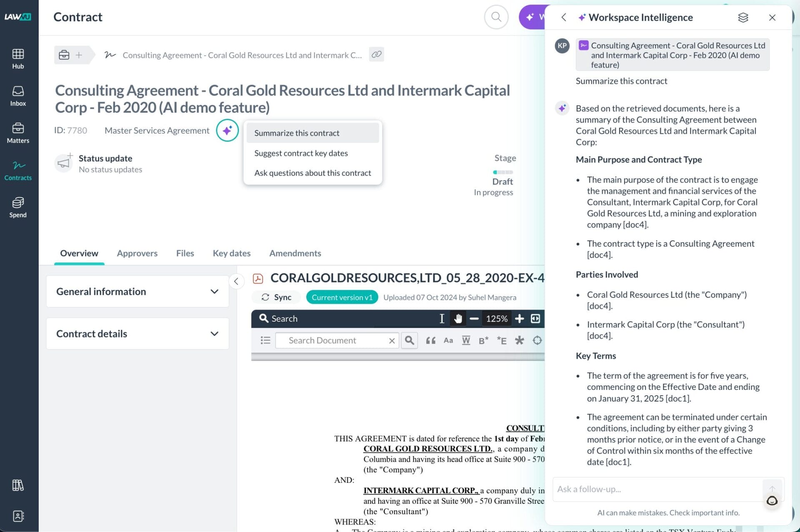Toggle match case Aa option

[448, 340]
